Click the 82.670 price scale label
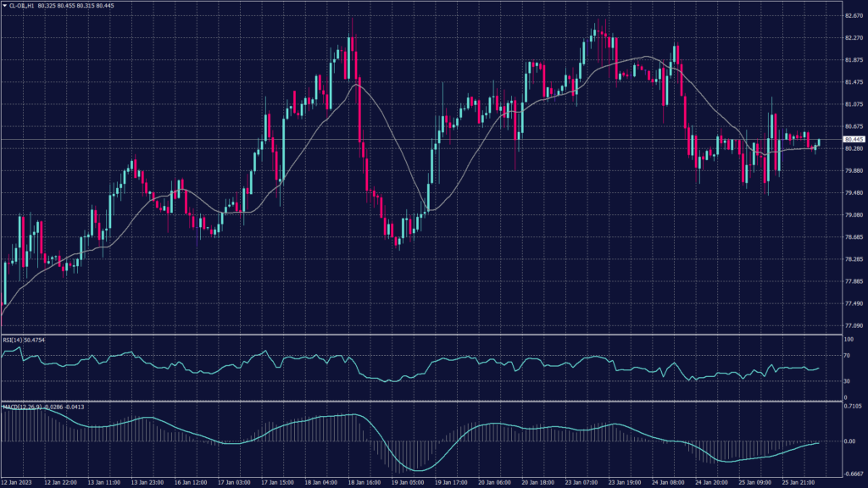Image resolution: width=868 pixels, height=488 pixels. pos(853,16)
